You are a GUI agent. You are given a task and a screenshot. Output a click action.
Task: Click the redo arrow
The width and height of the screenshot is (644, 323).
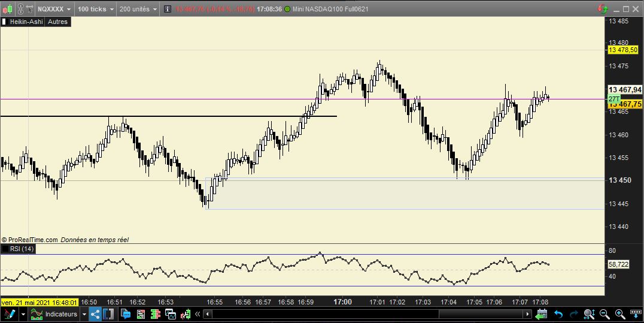point(574,315)
